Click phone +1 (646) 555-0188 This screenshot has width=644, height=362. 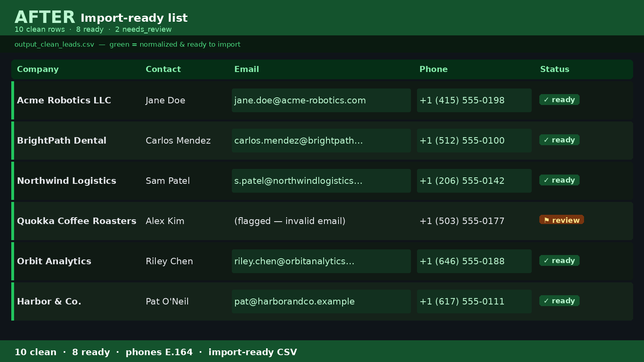click(x=474, y=261)
